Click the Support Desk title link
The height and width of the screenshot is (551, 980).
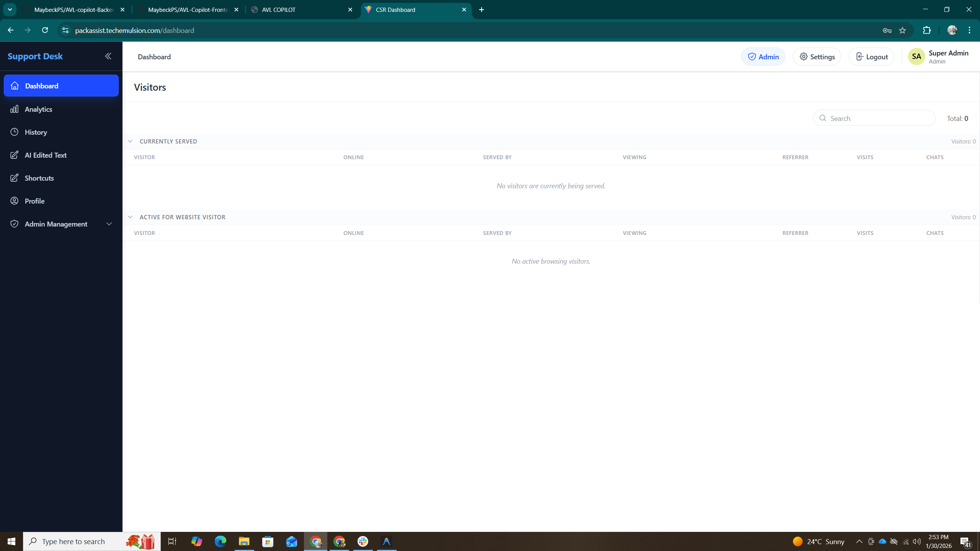click(35, 56)
